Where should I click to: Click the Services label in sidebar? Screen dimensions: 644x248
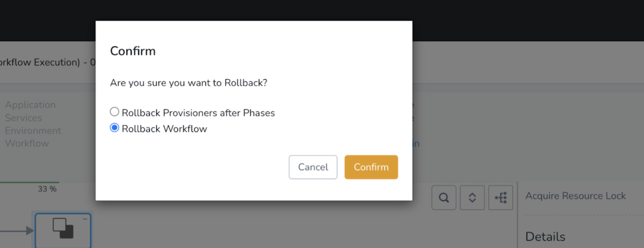pyautogui.click(x=23, y=118)
